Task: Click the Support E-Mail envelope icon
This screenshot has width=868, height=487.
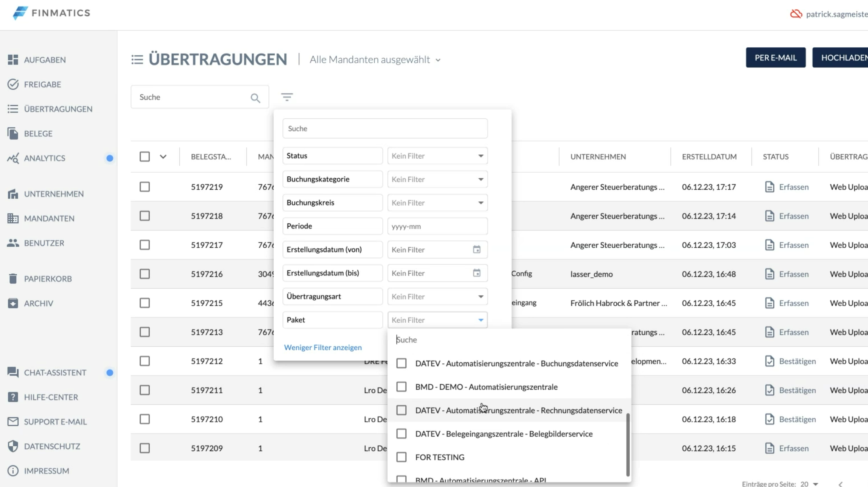Action: [x=13, y=422]
